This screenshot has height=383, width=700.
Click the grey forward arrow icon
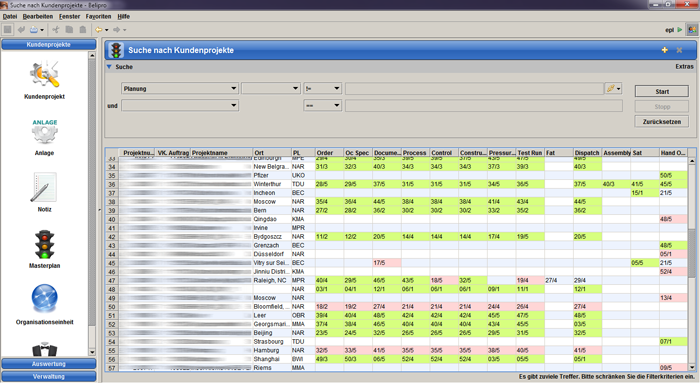click(117, 29)
